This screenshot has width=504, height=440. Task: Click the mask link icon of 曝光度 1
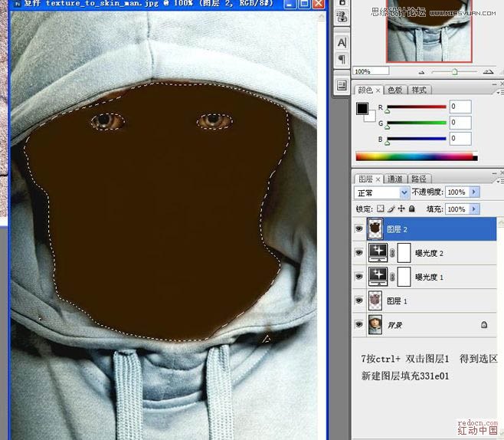click(x=392, y=277)
